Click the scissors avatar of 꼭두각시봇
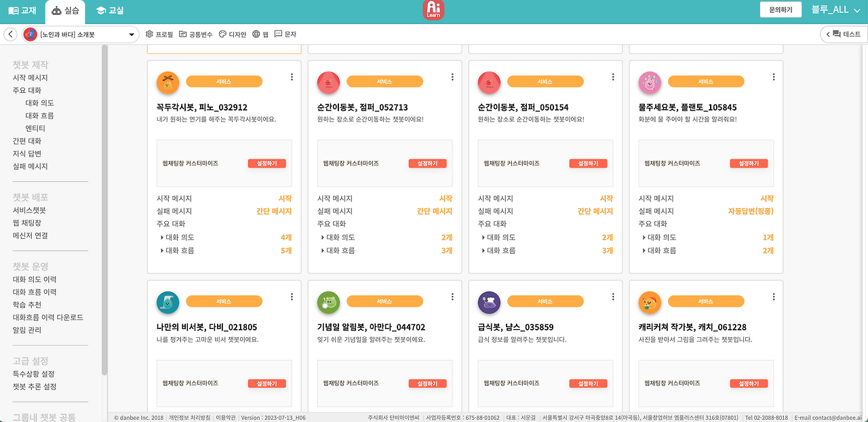Image resolution: width=868 pixels, height=422 pixels. (x=167, y=81)
